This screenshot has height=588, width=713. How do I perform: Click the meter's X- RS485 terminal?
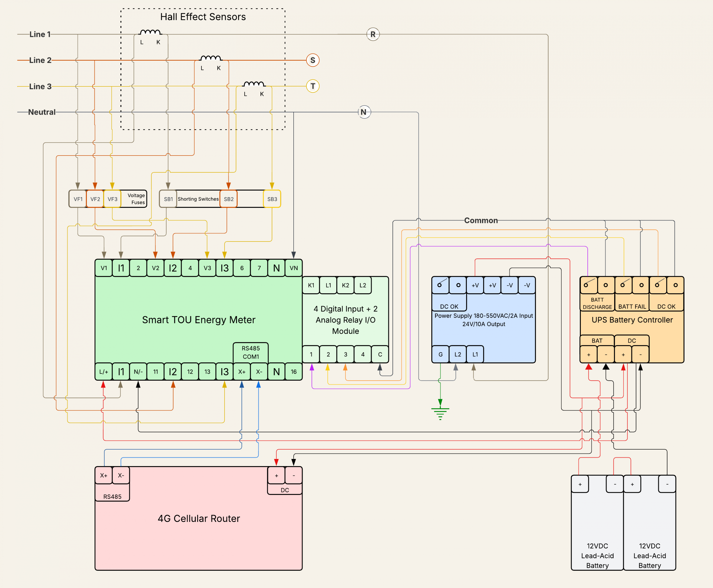click(259, 372)
